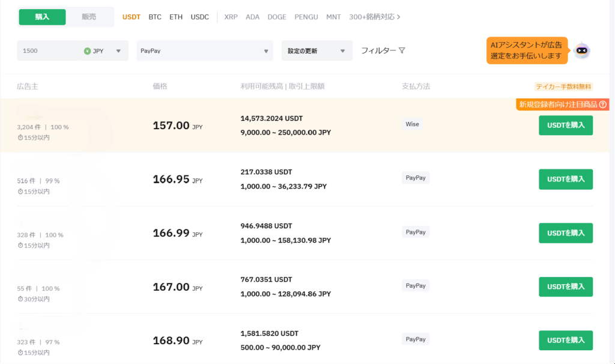Click the green JPY currency icon

(88, 51)
